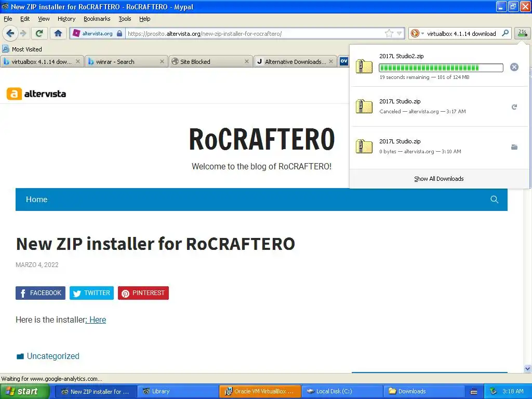Open the Help menu
This screenshot has height=399, width=532.
click(145, 19)
